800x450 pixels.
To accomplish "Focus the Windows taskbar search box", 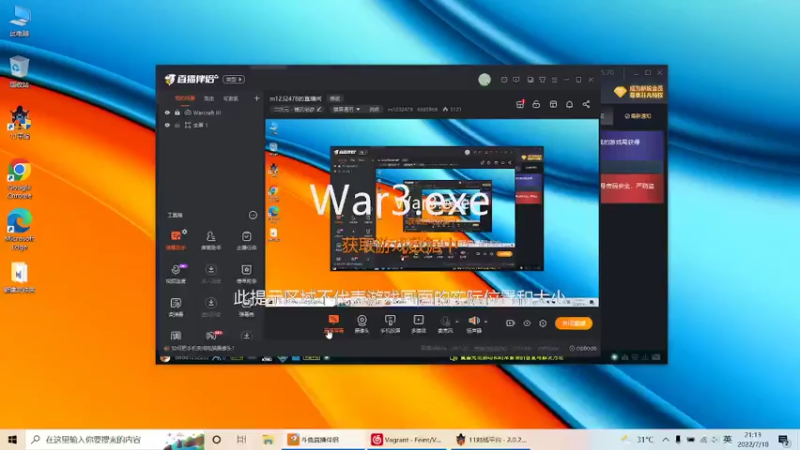I will coord(115,439).
